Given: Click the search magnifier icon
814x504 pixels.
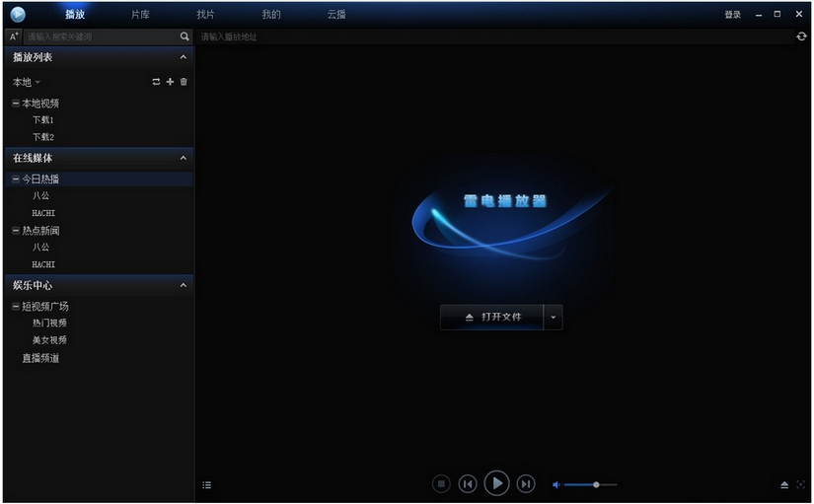Looking at the screenshot, I should (185, 36).
